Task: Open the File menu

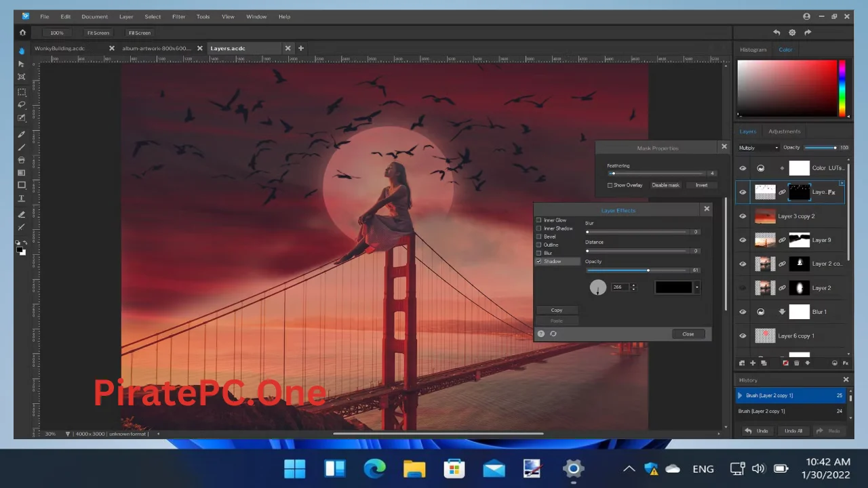Action: coord(45,16)
